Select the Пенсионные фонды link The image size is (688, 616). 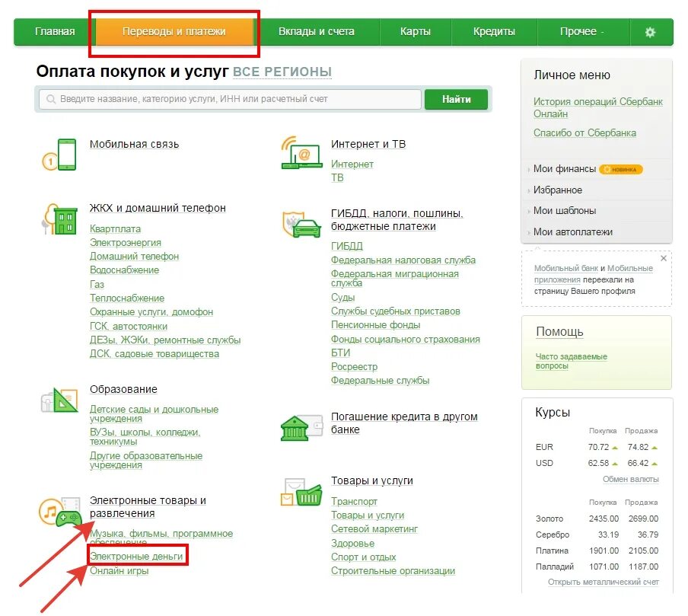pyautogui.click(x=376, y=325)
